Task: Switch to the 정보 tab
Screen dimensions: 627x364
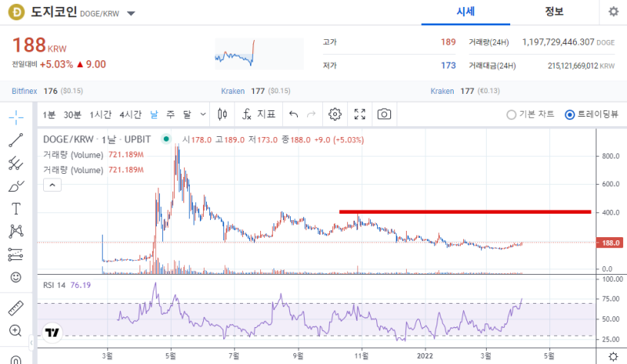Action: pos(554,12)
